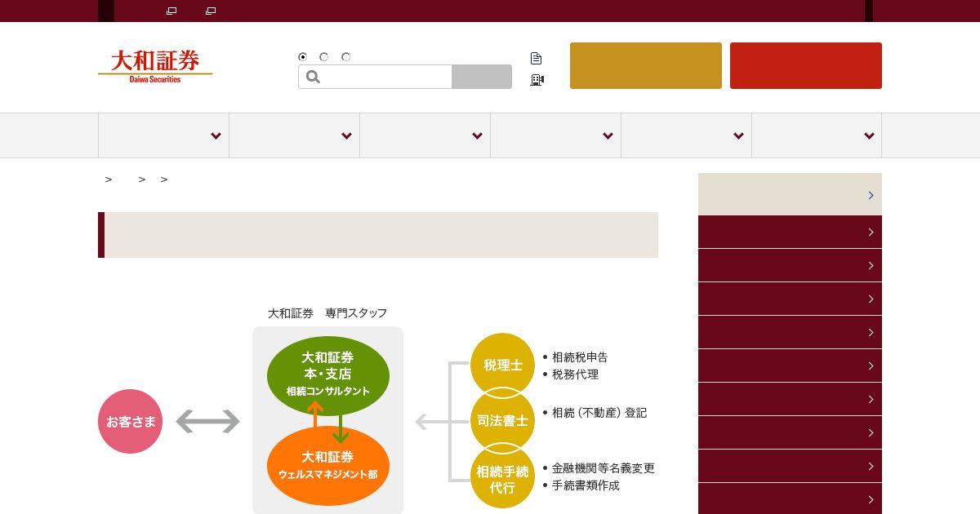
Task: Open fourth dark-red sidebar menu item
Action: [x=790, y=332]
